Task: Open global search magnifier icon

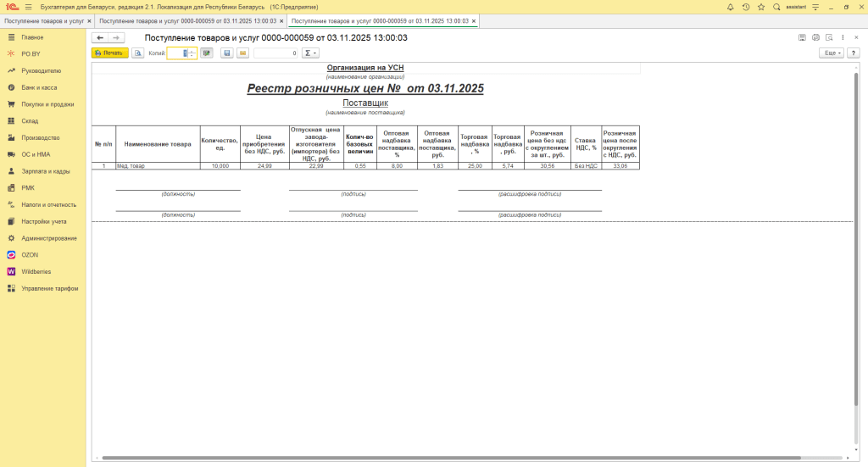Action: click(776, 7)
